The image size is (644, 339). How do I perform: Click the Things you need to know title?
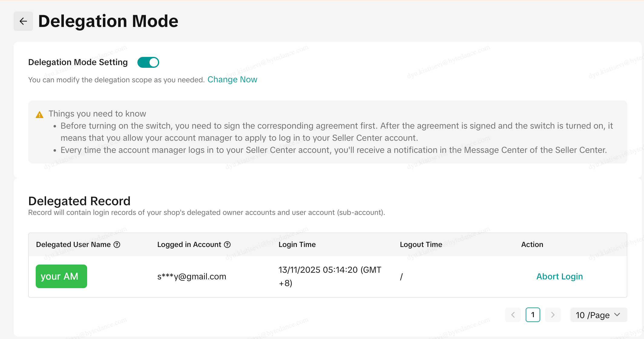click(x=97, y=114)
